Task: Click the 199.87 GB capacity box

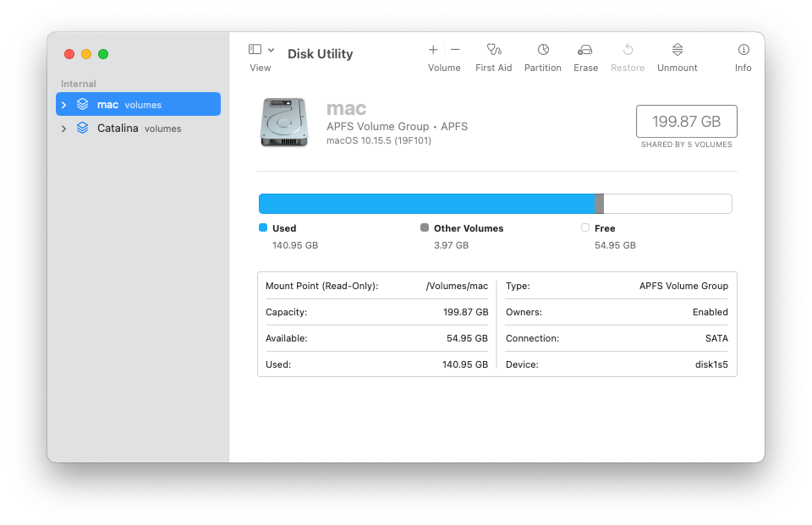Action: [x=686, y=122]
